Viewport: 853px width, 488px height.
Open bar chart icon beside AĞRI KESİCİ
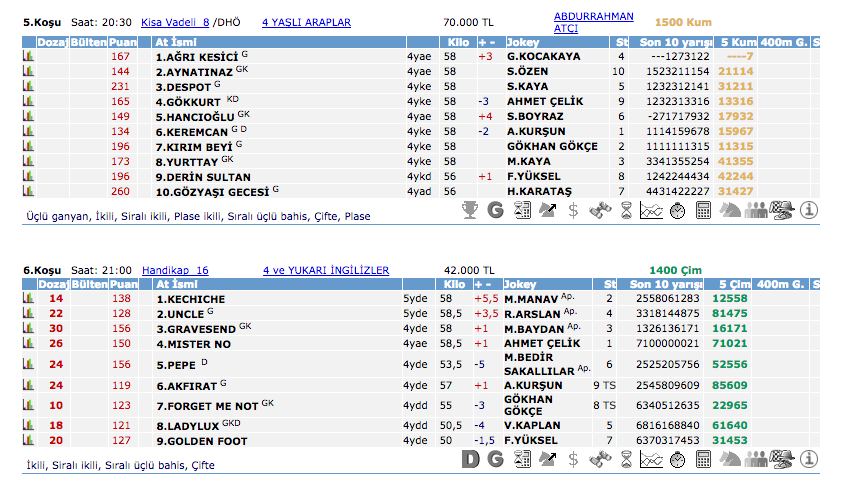click(x=28, y=57)
